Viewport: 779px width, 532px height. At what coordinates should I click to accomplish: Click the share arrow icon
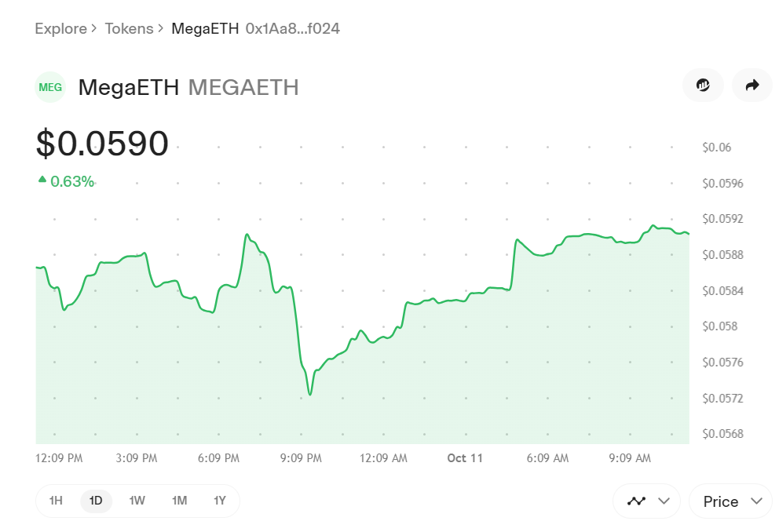pos(752,86)
